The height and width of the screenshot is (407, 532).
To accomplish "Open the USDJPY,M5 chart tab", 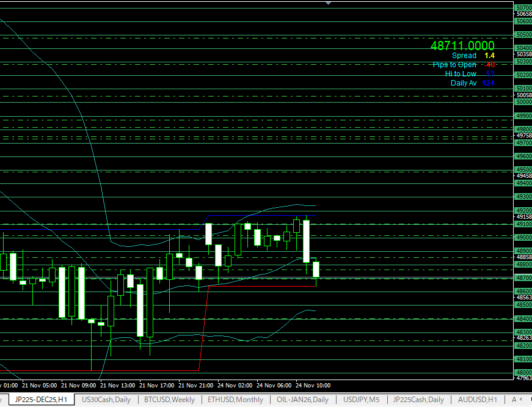I will pyautogui.click(x=361, y=400).
